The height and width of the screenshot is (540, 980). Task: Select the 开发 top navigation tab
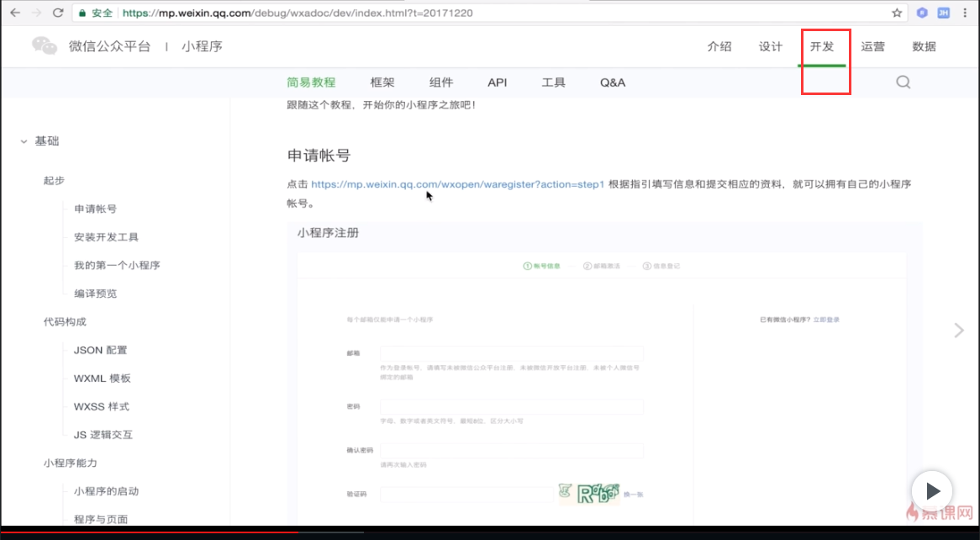(x=822, y=46)
